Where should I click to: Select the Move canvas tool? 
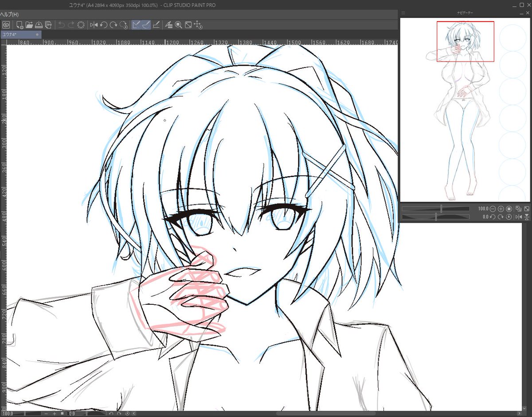click(x=198, y=25)
